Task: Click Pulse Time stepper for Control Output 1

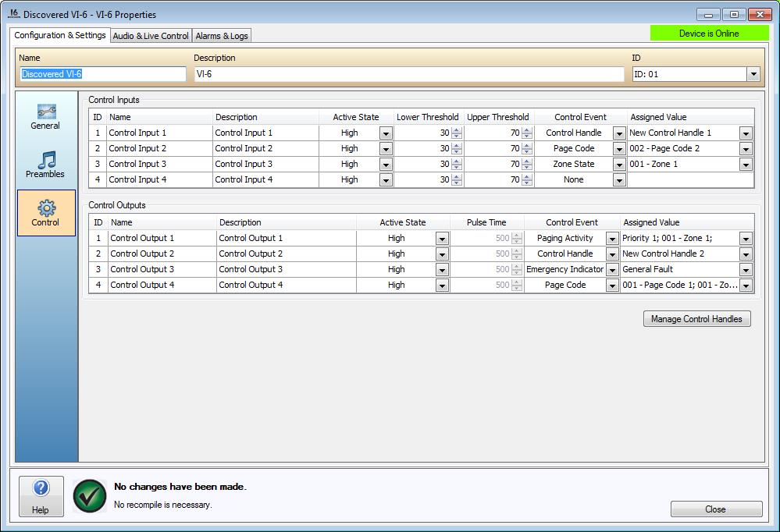Action: (x=517, y=239)
